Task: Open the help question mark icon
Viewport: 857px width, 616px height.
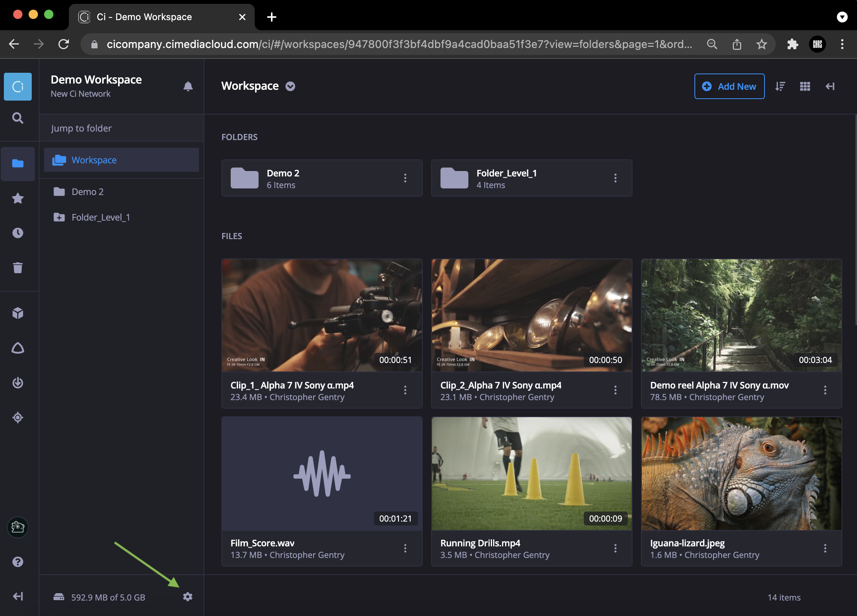Action: [x=18, y=562]
